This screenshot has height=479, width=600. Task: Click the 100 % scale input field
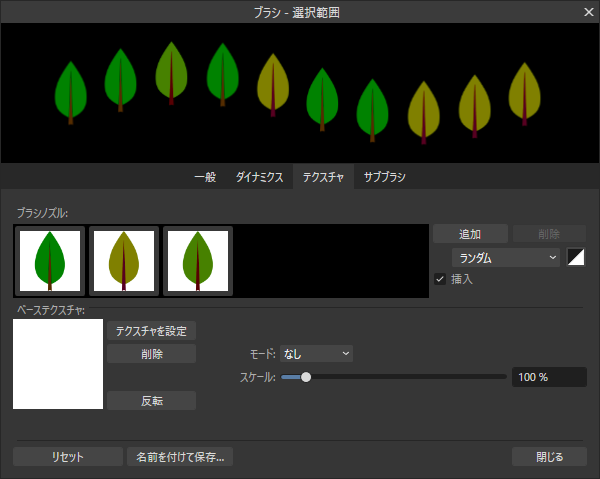[549, 377]
